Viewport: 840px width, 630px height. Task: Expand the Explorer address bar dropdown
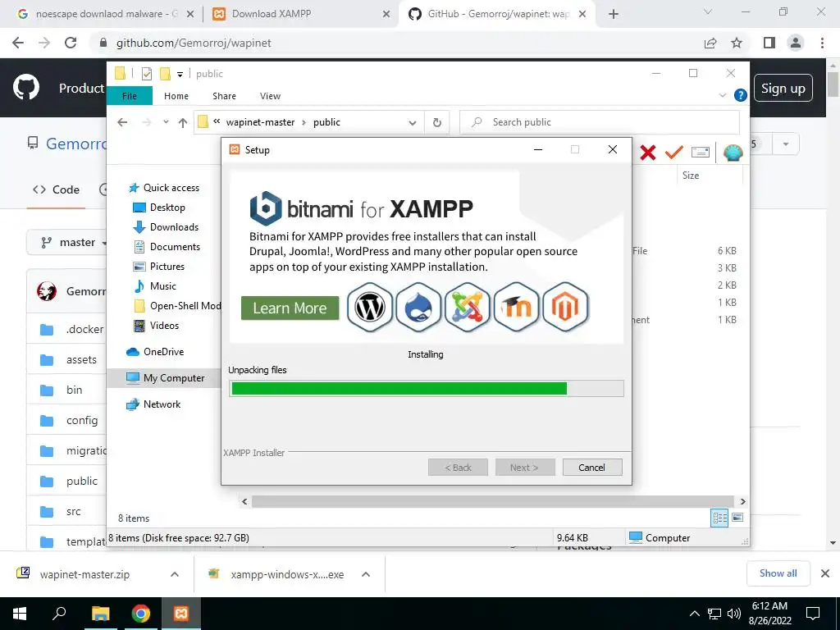[413, 123]
